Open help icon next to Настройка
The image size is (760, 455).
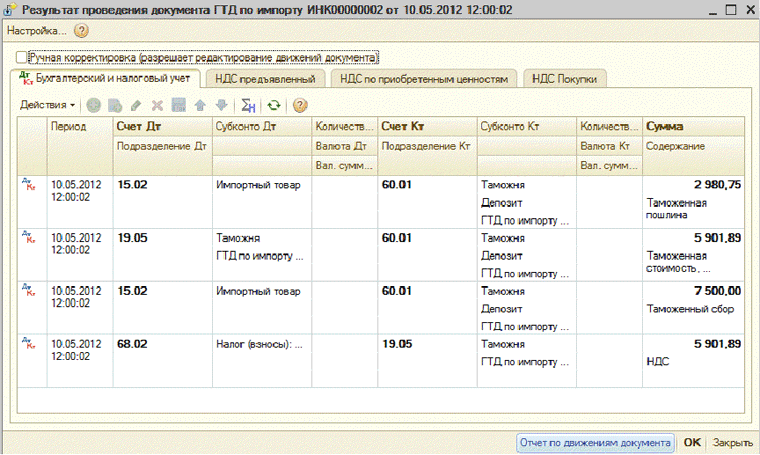[x=82, y=31]
